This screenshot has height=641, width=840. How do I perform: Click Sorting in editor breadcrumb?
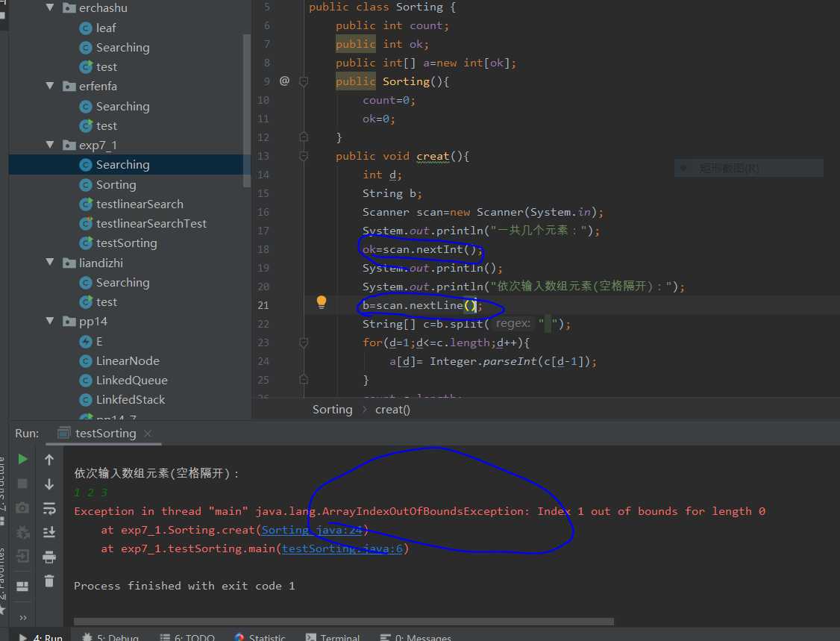click(x=332, y=410)
